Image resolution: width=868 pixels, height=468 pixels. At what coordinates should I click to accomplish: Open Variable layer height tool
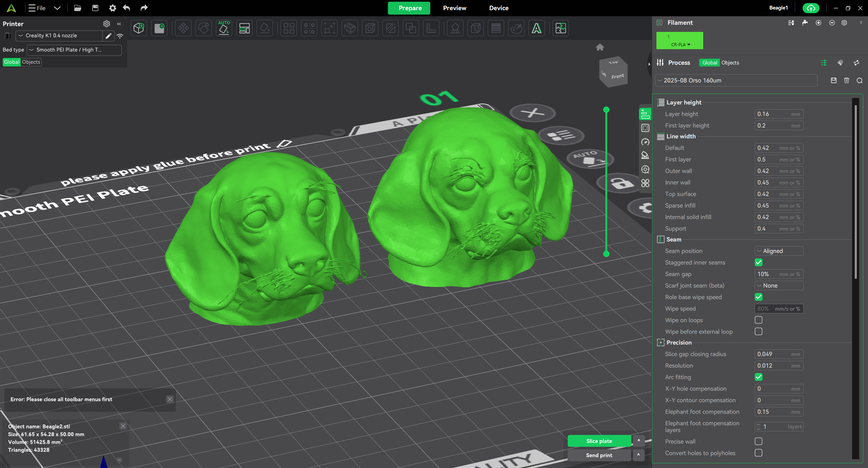pos(496,28)
